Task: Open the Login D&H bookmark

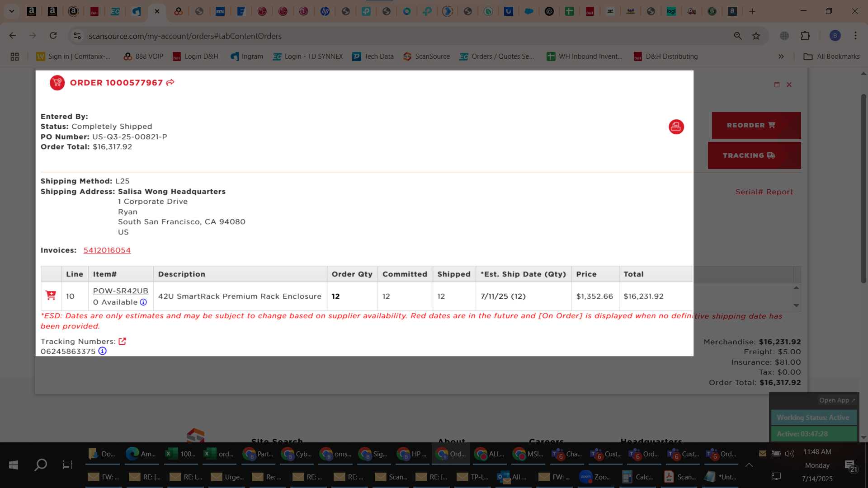Action: 195,56
